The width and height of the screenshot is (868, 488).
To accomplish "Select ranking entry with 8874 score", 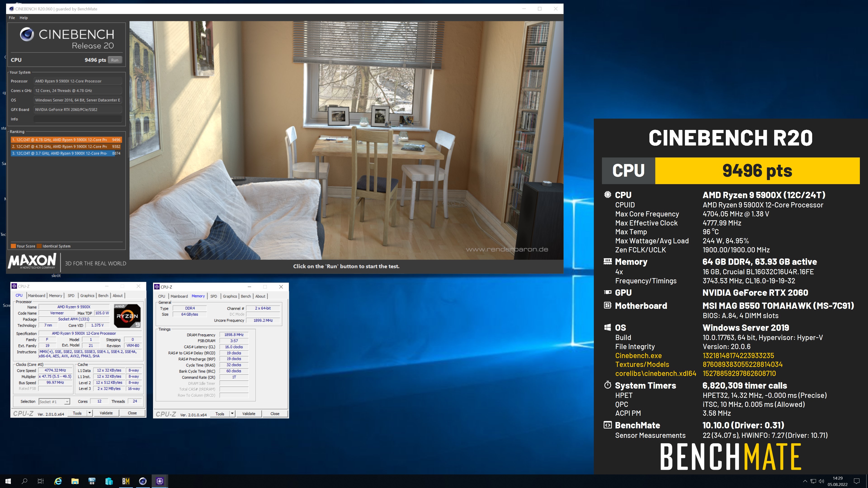I will click(66, 153).
